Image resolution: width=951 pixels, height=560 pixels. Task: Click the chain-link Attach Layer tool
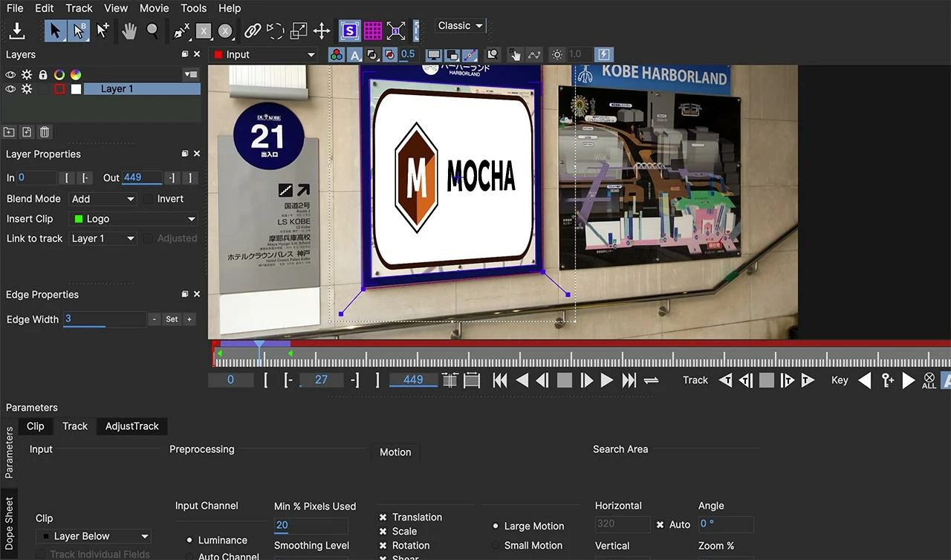[x=253, y=30]
